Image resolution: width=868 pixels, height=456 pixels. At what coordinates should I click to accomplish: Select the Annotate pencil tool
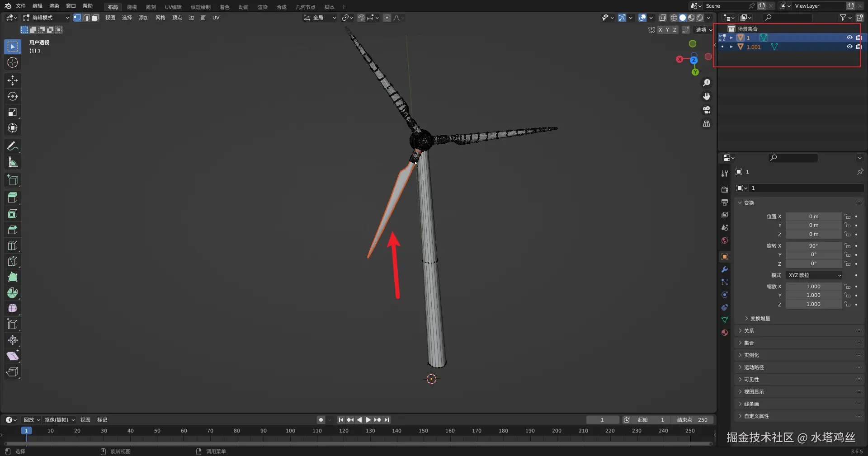point(13,146)
